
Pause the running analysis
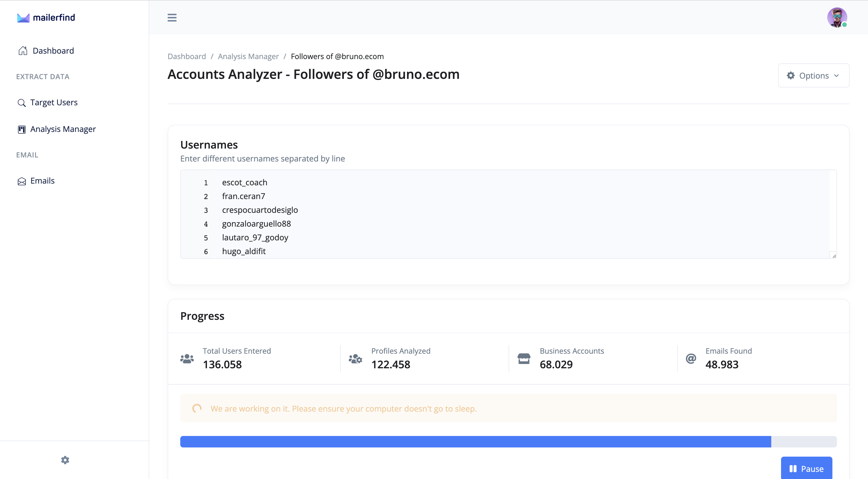[806, 468]
